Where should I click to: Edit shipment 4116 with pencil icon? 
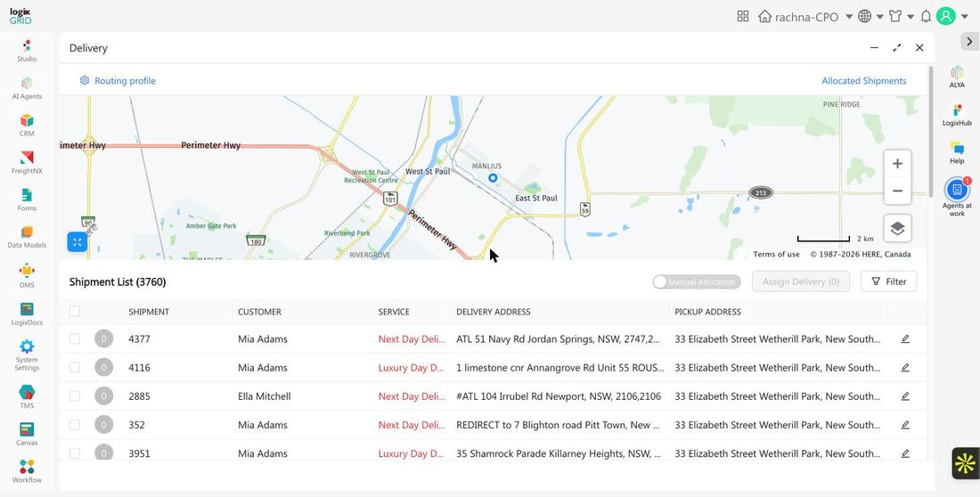[x=905, y=368]
